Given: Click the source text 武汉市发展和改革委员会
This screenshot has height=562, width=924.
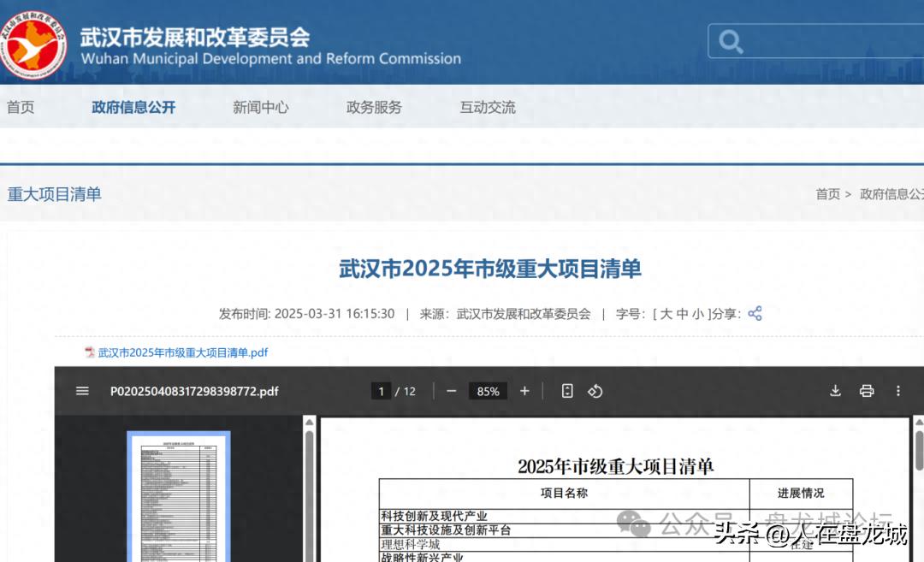Looking at the screenshot, I should pyautogui.click(x=524, y=313).
